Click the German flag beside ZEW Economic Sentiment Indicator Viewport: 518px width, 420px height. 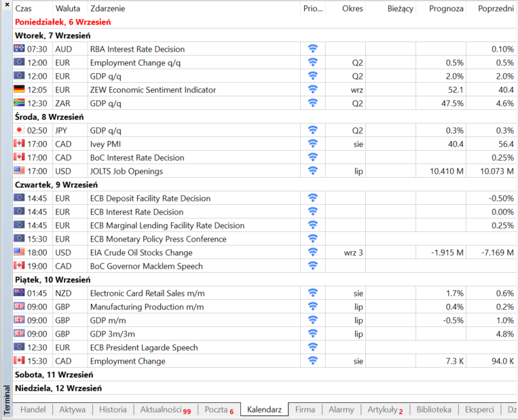pos(19,89)
